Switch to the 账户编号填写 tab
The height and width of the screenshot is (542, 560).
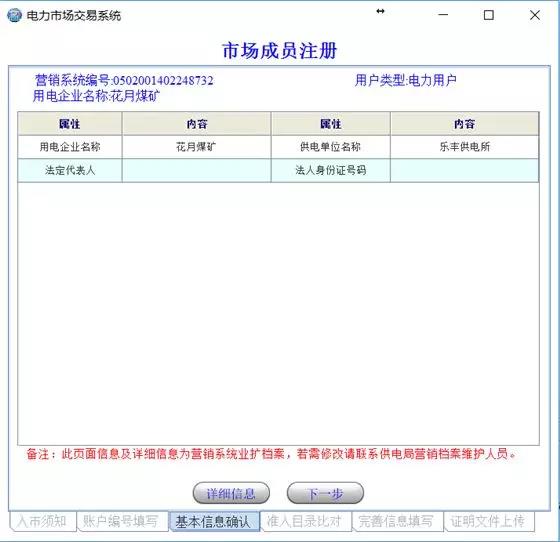tap(121, 521)
